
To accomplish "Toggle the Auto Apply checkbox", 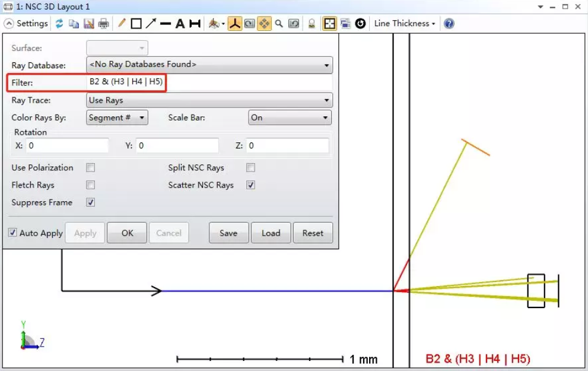I will (13, 233).
